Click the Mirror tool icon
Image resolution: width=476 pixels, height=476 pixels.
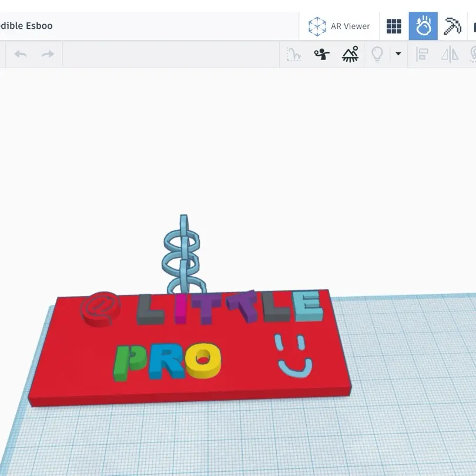450,55
